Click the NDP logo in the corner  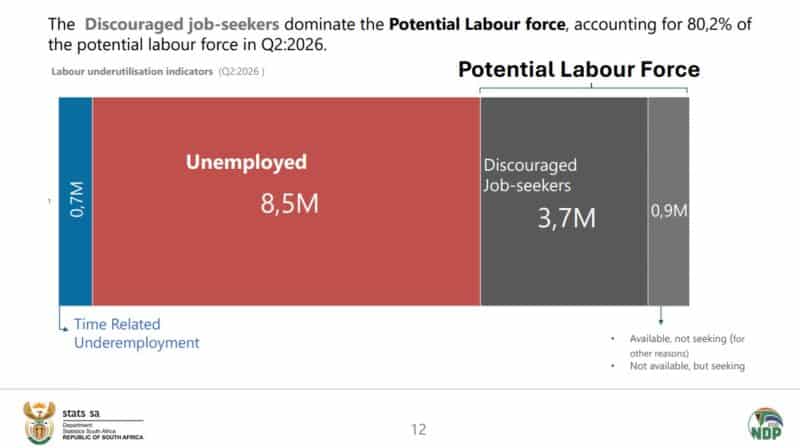click(765, 425)
